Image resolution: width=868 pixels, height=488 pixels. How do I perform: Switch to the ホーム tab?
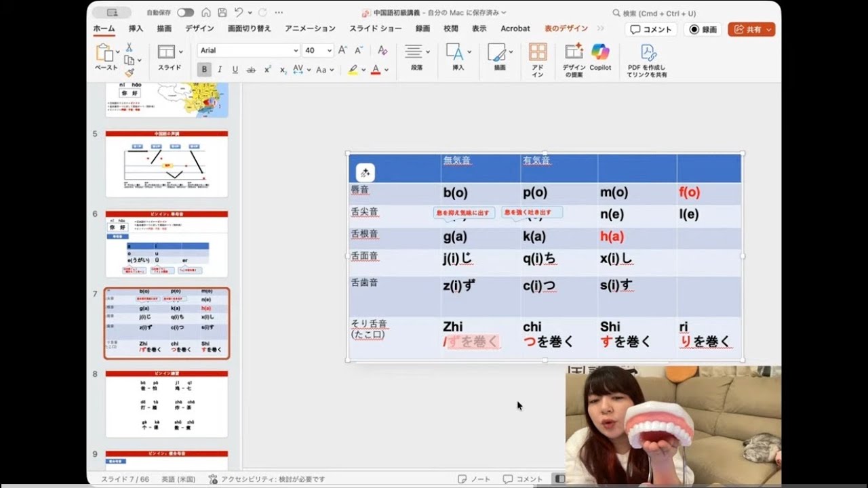(x=104, y=28)
